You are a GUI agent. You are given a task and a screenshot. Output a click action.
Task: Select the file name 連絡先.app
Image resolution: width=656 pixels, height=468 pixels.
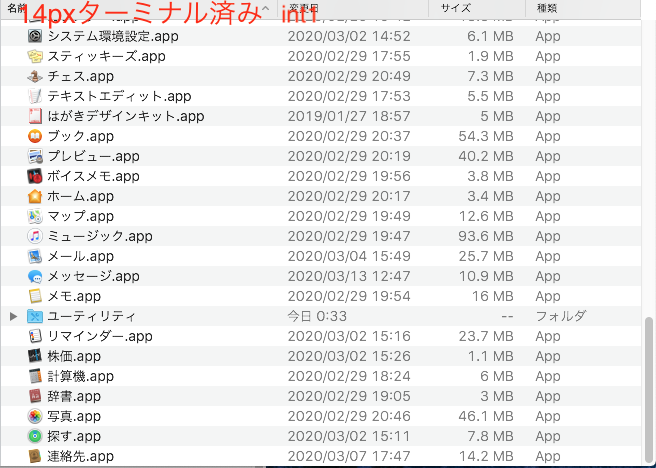point(80,456)
